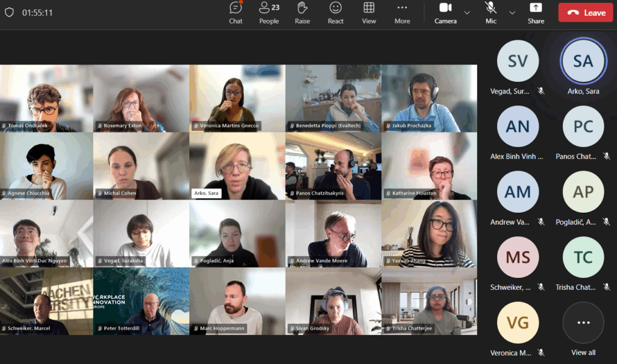Show the People participants list
Image resolution: width=617 pixels, height=364 pixels.
pos(269,13)
